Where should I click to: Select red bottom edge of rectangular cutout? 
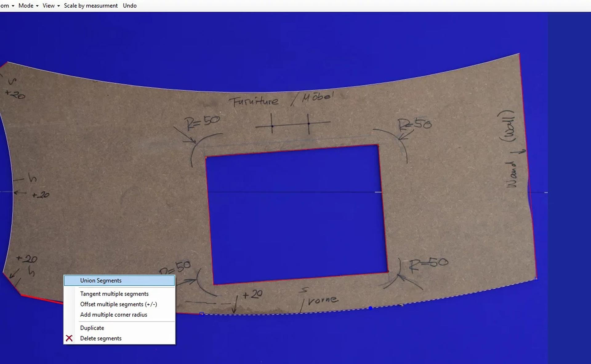[x=300, y=279]
